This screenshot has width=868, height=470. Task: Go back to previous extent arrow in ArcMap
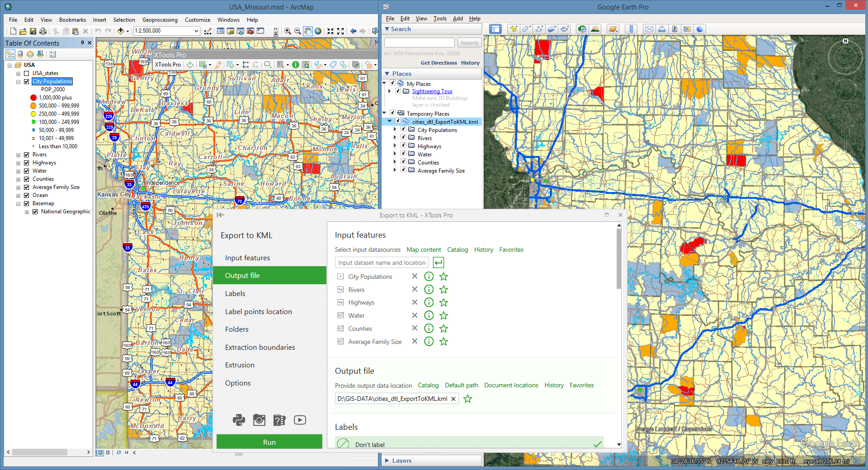coord(353,31)
